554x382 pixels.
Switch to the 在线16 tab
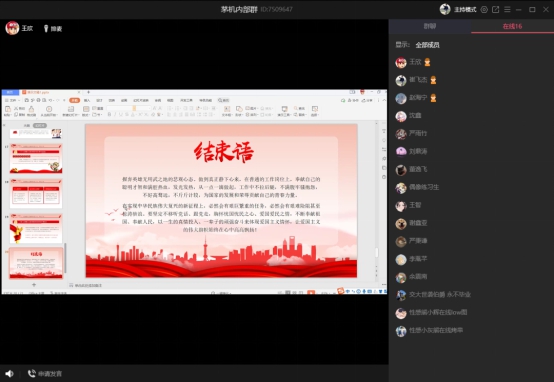[x=512, y=26]
